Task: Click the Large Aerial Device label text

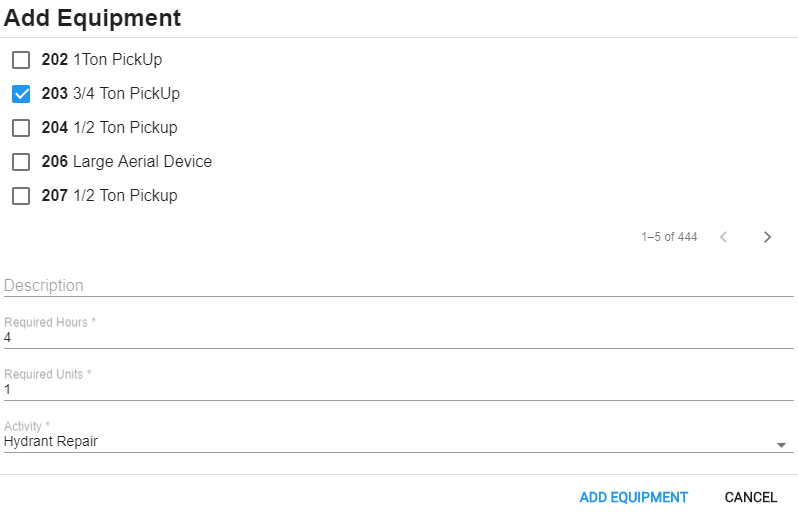Action: [142, 162]
